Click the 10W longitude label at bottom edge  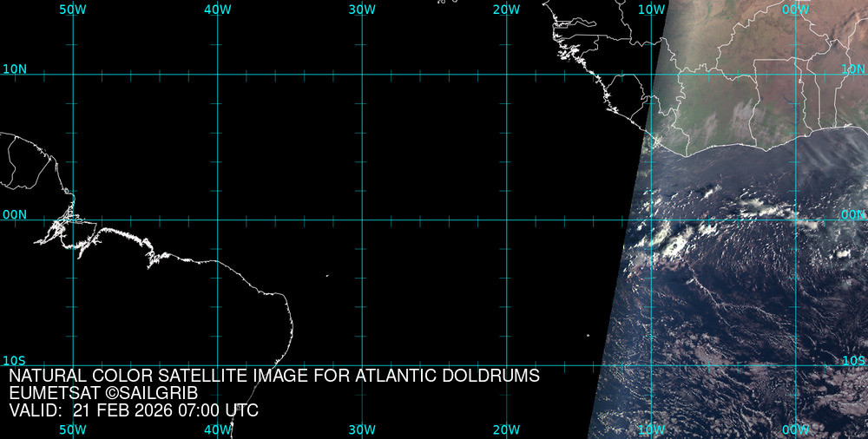pos(651,429)
